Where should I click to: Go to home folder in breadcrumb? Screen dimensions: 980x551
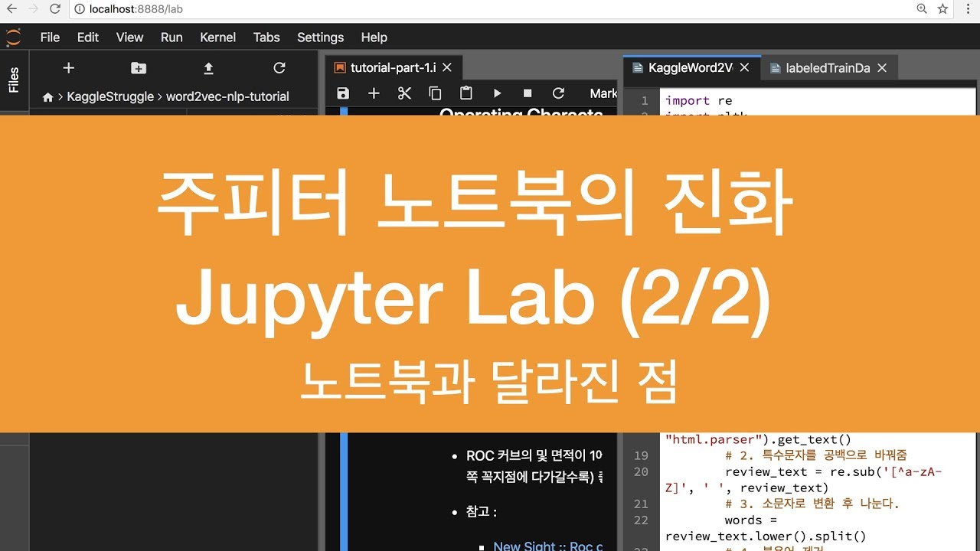tap(47, 97)
